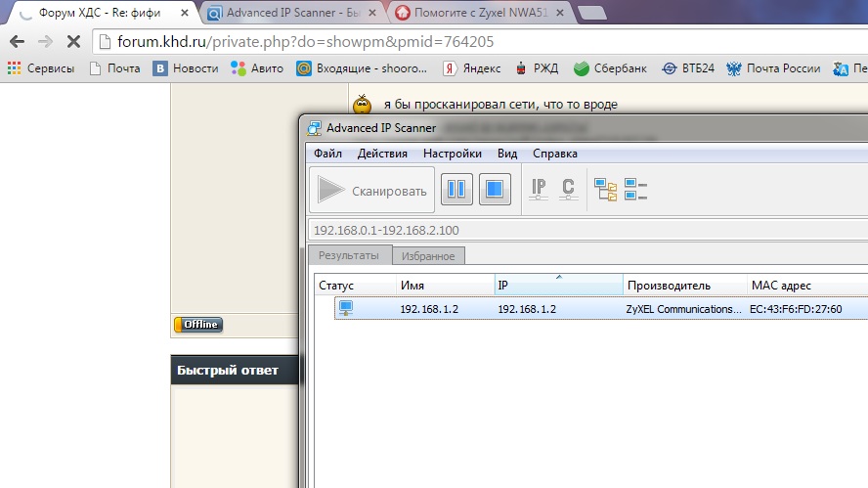Switch to the Результаты tab

click(x=349, y=255)
